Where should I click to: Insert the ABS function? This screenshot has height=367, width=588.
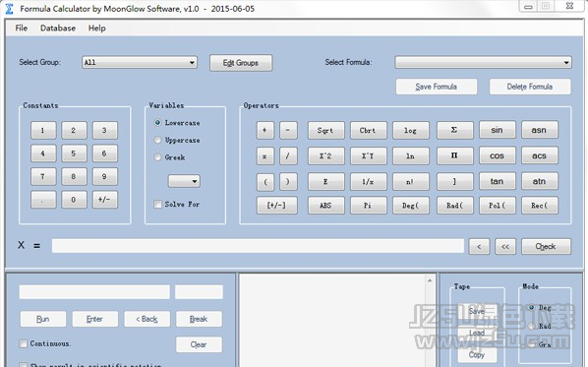tap(325, 206)
